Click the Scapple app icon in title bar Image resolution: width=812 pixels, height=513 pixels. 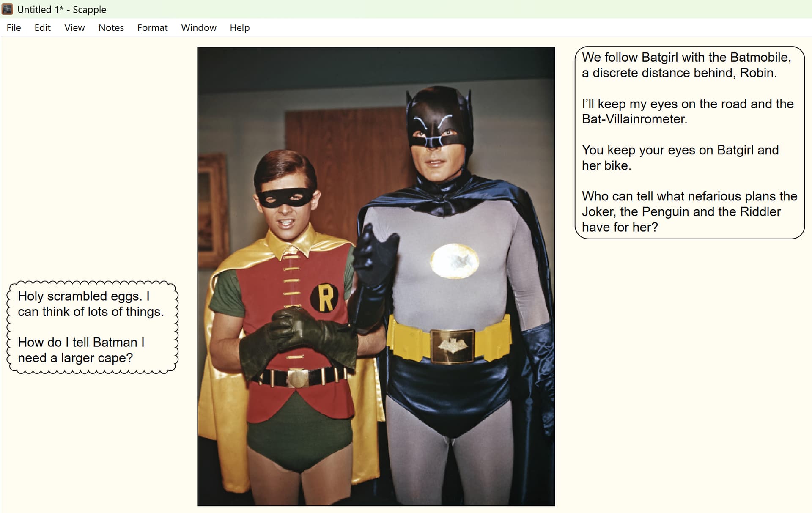(x=7, y=9)
